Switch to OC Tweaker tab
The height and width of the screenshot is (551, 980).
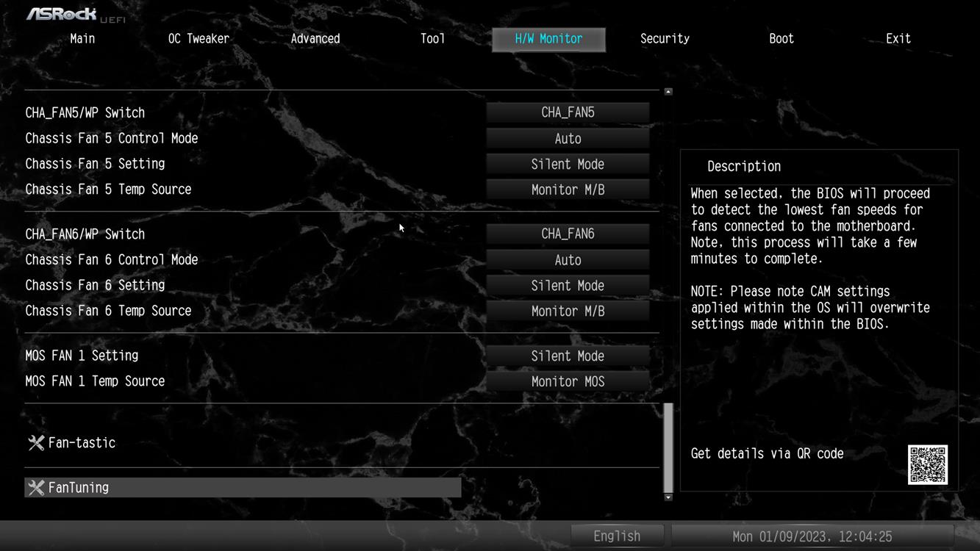pos(198,39)
